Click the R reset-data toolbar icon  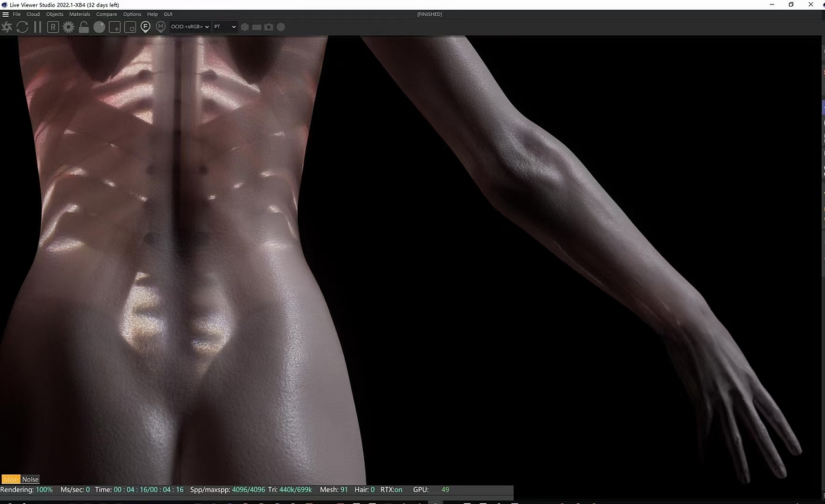click(53, 27)
